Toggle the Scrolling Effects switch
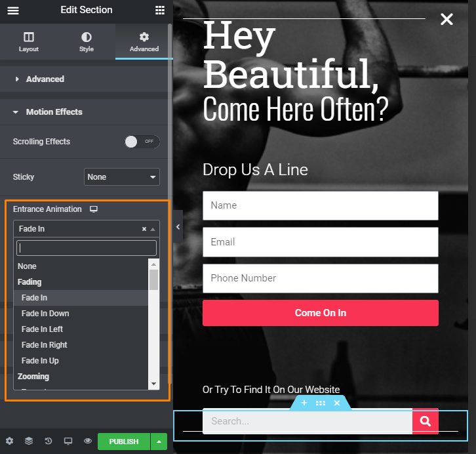This screenshot has height=454, width=476. click(142, 142)
